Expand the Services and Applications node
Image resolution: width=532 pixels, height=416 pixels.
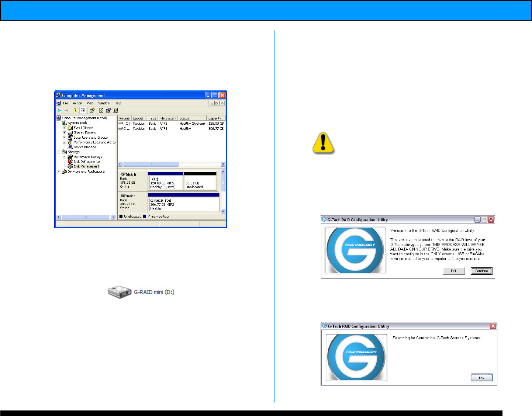coord(59,171)
